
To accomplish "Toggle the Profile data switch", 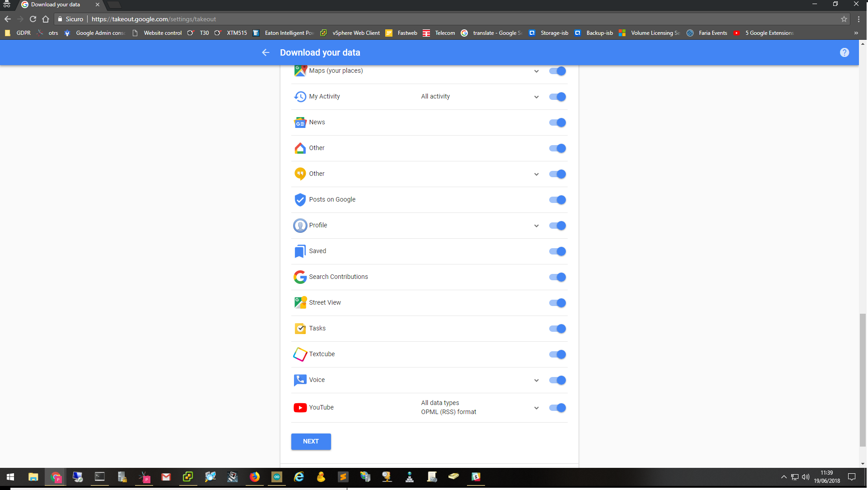I will (557, 226).
